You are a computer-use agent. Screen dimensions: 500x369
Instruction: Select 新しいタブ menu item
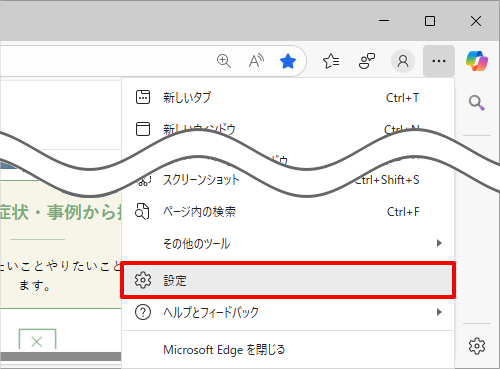pos(288,98)
